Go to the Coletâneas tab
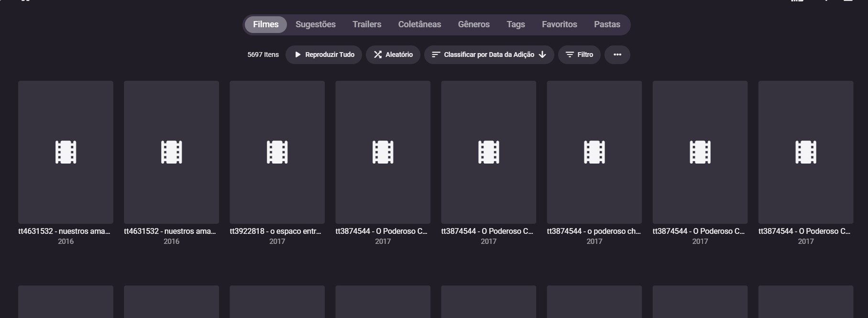This screenshot has width=868, height=318. 419,24
